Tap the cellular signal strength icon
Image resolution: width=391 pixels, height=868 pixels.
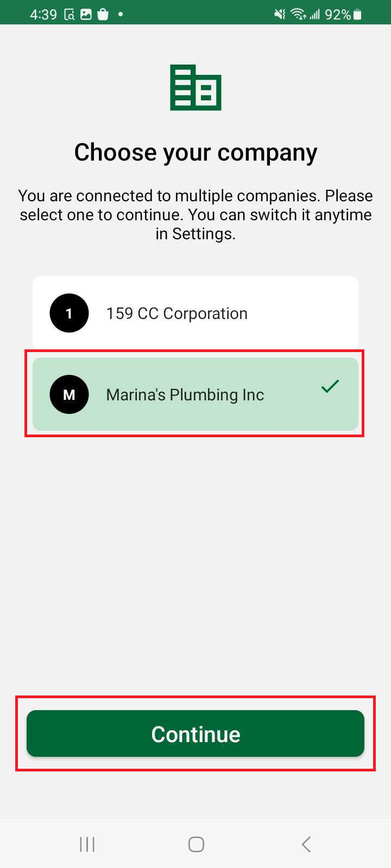click(x=314, y=15)
